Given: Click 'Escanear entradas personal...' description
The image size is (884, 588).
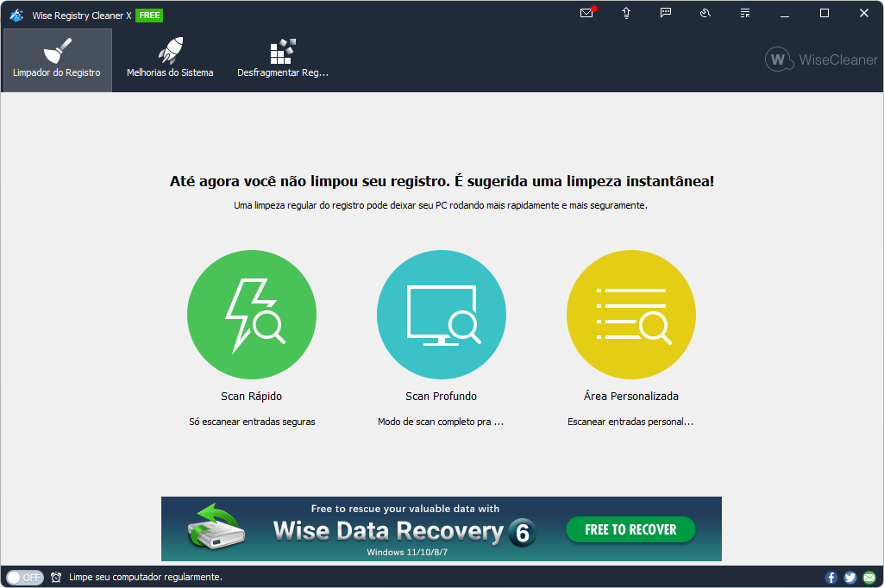Looking at the screenshot, I should pyautogui.click(x=630, y=422).
